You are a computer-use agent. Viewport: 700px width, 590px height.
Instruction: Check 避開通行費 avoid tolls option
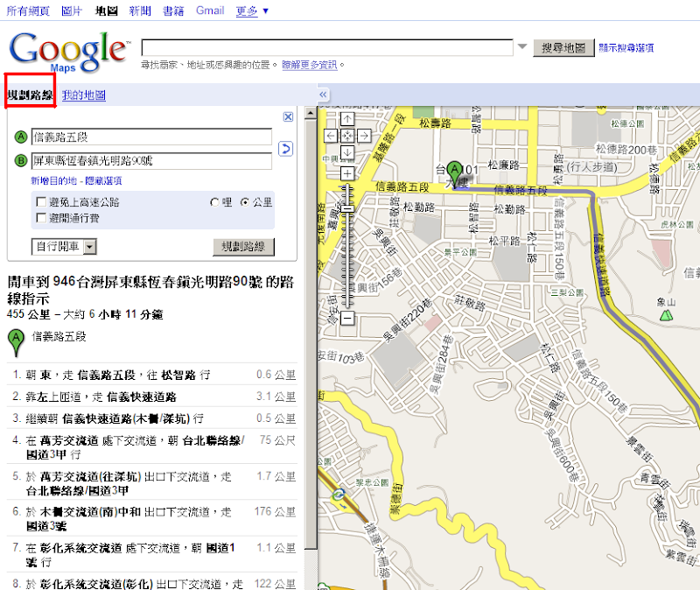[41, 218]
